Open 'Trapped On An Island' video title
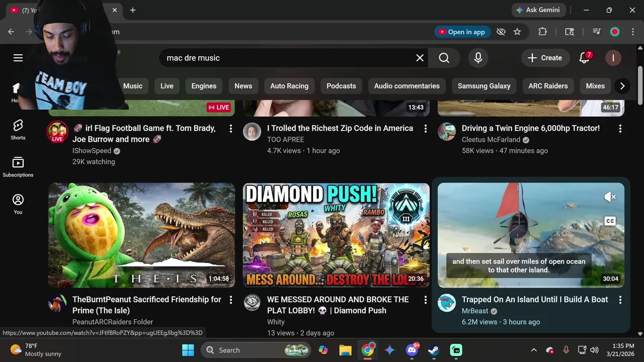Image resolution: width=644 pixels, height=362 pixels. click(x=535, y=299)
